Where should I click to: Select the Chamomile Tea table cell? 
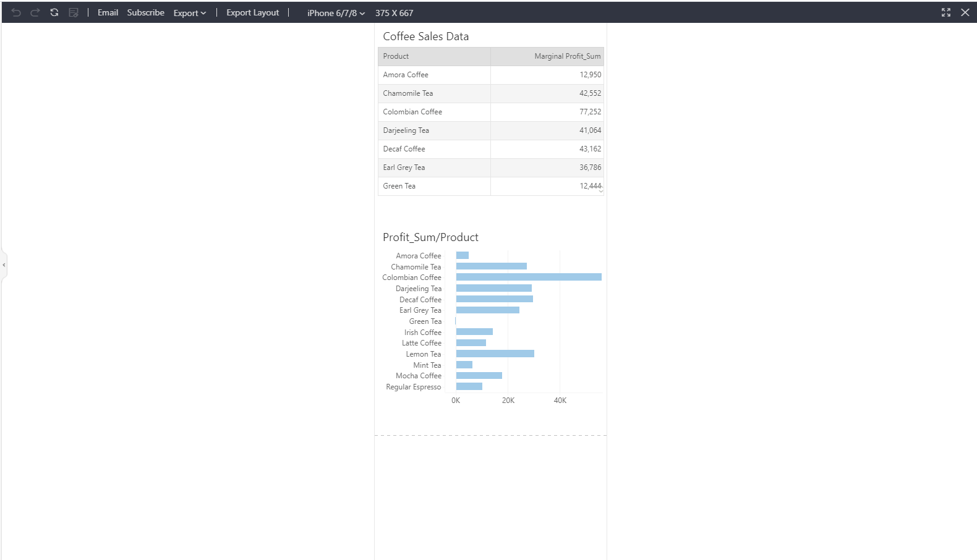pyautogui.click(x=434, y=93)
